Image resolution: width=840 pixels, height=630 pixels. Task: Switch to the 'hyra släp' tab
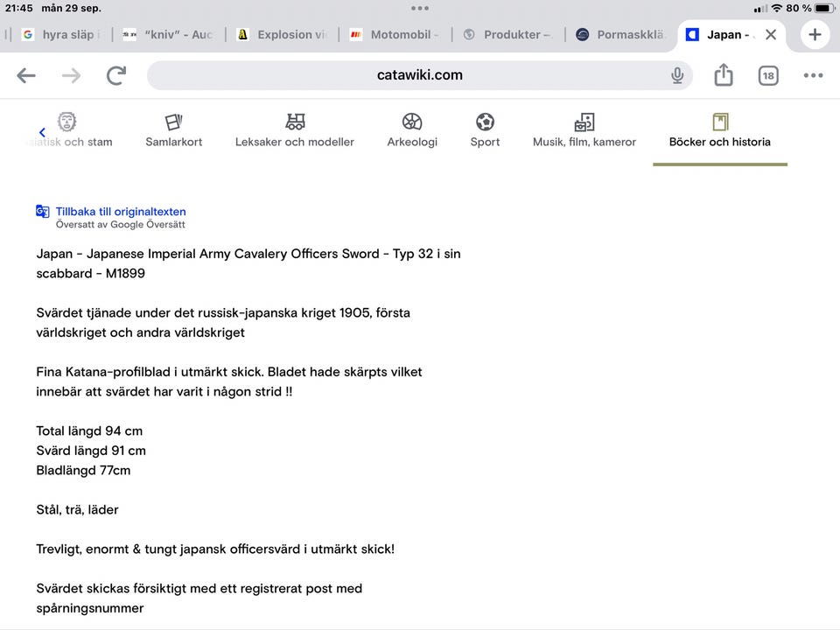click(60, 35)
